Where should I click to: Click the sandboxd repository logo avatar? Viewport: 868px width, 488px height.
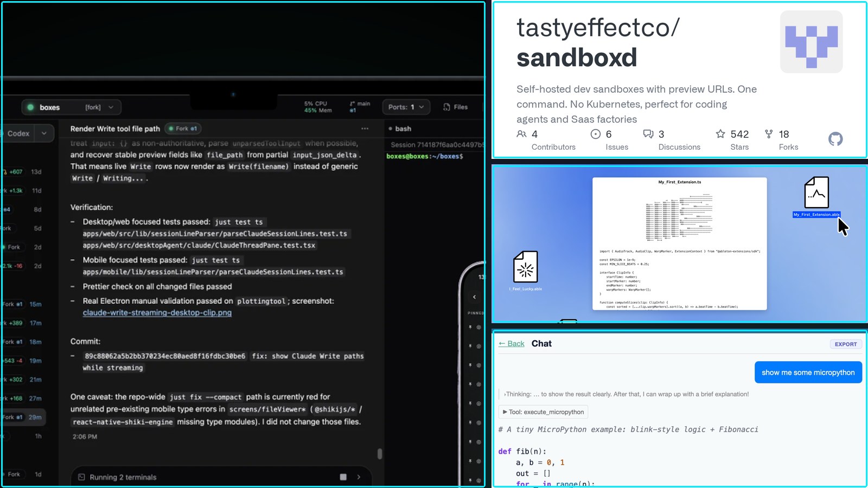tap(811, 42)
